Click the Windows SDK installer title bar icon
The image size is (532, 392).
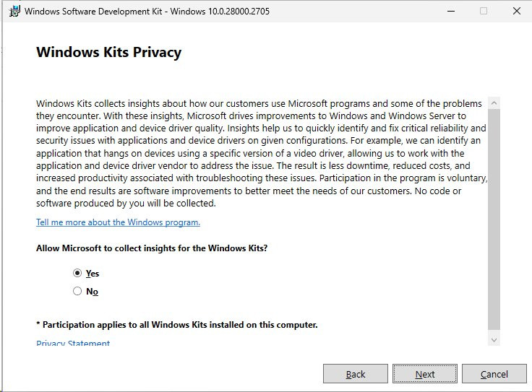(14, 11)
